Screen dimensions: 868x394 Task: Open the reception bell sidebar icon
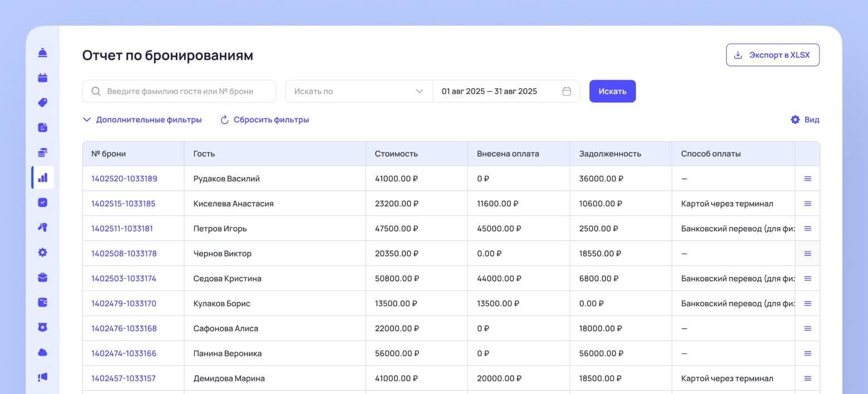(x=42, y=53)
